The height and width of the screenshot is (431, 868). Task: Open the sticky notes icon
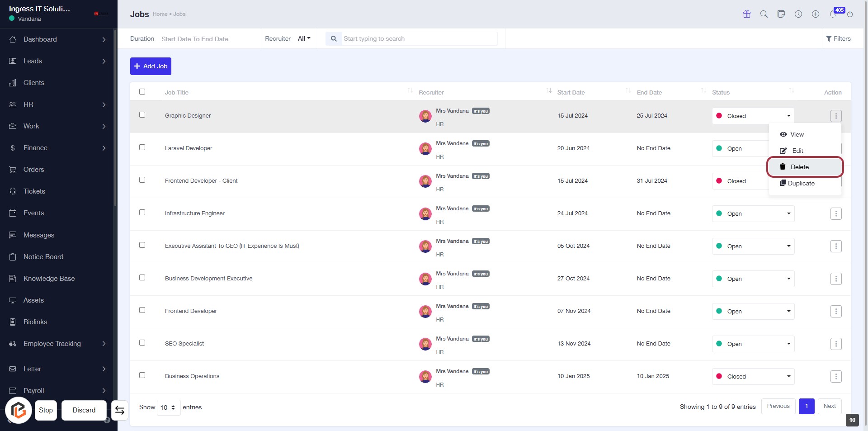coord(781,14)
